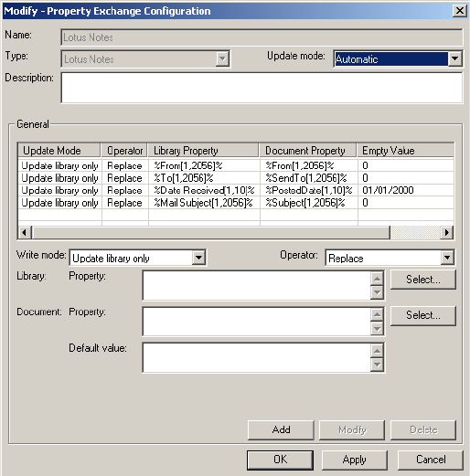Click the Empty Value column header
Viewport: 470px width, 476px height.
[406, 151]
